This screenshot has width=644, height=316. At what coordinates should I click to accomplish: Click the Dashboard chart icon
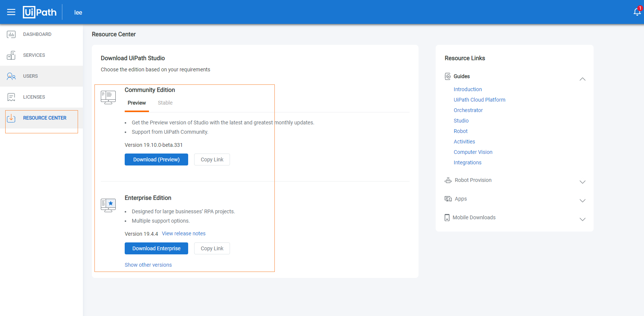pyautogui.click(x=11, y=34)
